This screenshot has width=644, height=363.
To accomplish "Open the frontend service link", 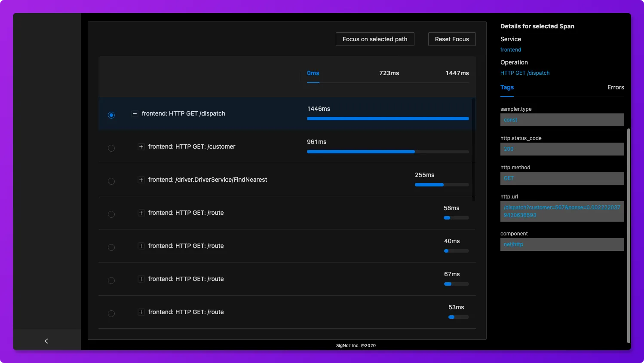I will 511,50.
